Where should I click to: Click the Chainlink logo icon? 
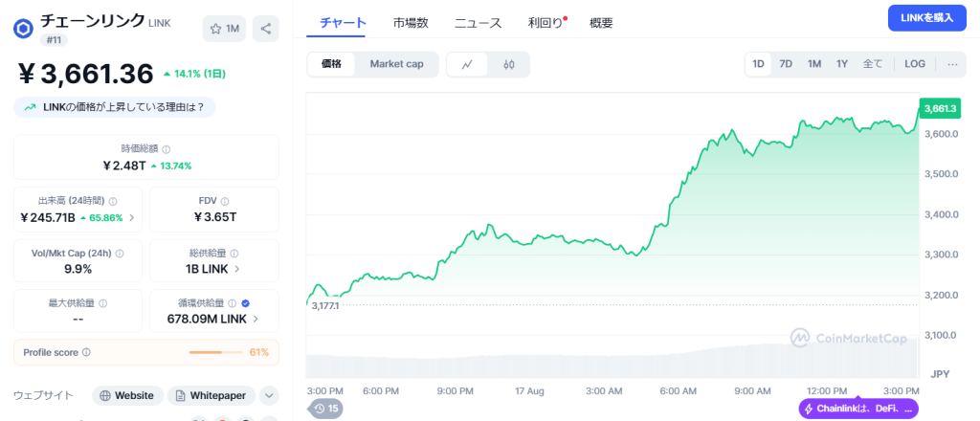tap(24, 28)
